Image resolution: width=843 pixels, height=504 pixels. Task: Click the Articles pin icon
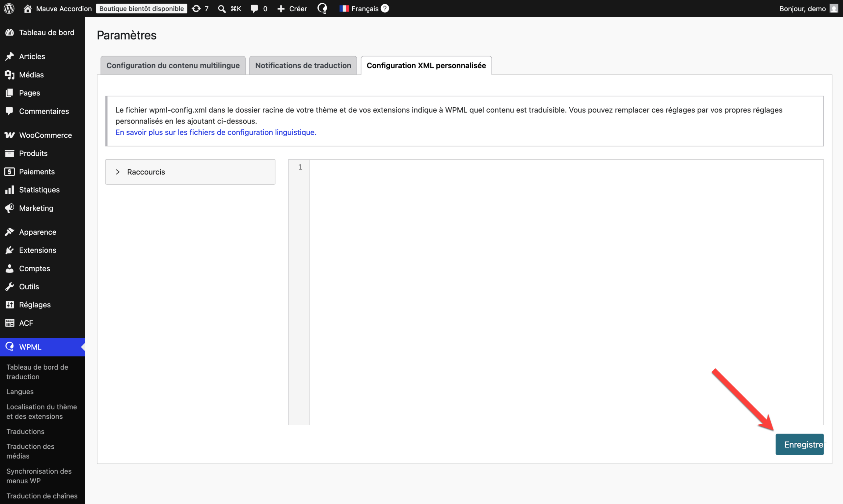[10, 56]
